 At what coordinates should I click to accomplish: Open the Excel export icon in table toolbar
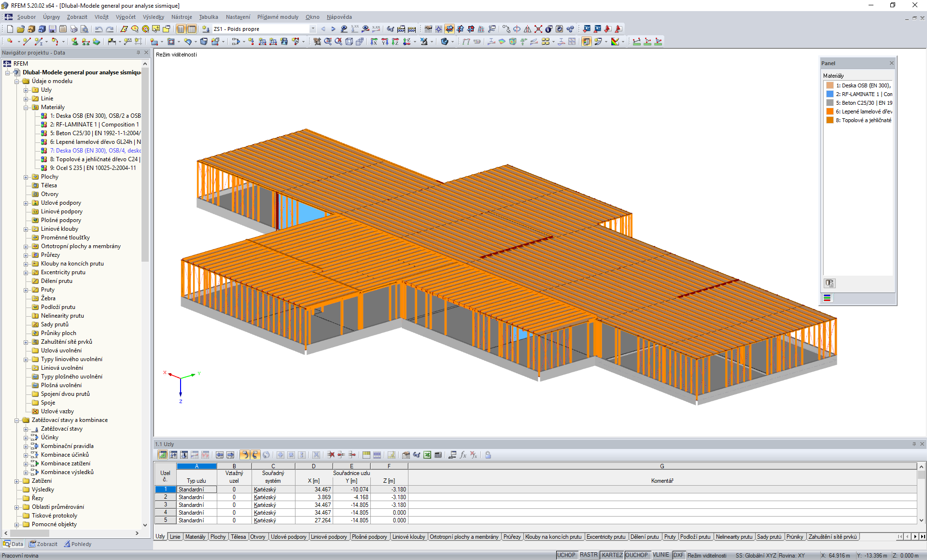coord(426,455)
